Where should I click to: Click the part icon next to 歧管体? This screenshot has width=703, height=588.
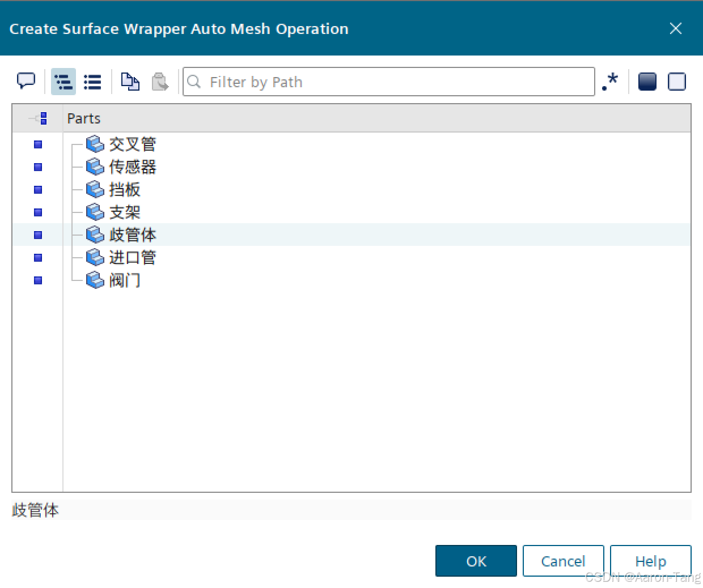[x=95, y=235]
